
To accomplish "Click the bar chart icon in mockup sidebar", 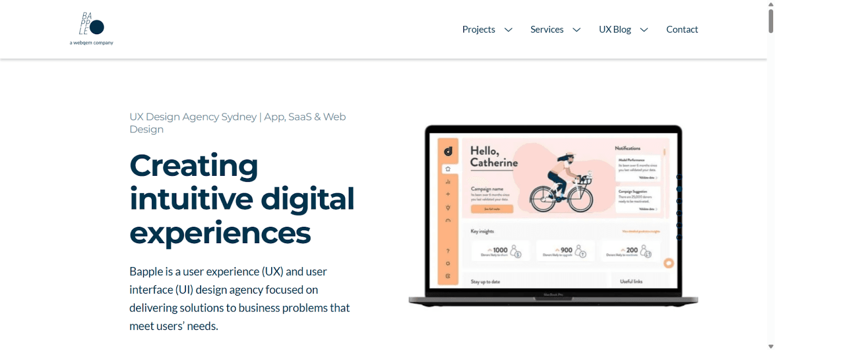I will pos(448,182).
